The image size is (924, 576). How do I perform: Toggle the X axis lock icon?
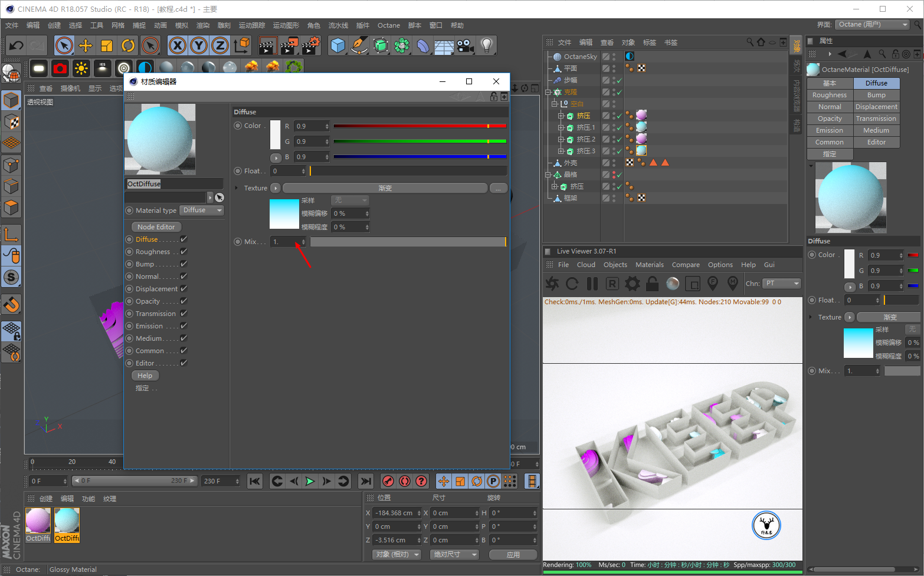pyautogui.click(x=178, y=45)
